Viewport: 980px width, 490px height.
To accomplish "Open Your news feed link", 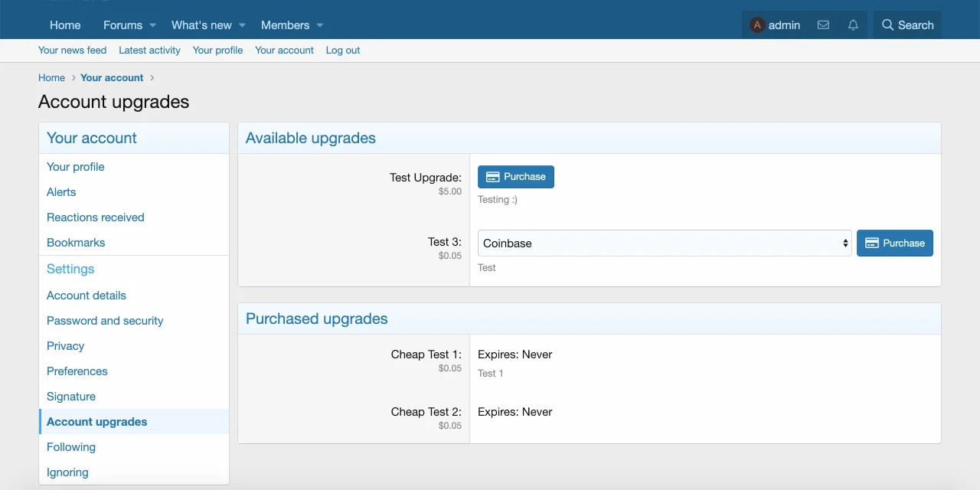I will [72, 51].
